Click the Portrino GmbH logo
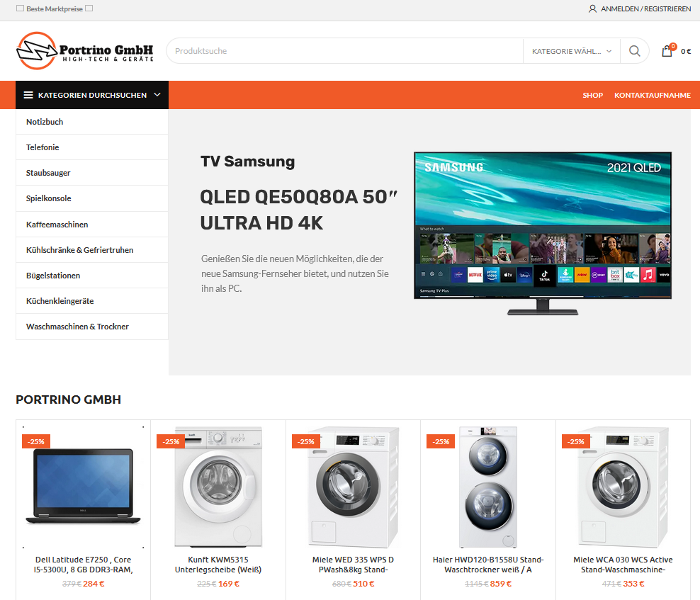Screen dimensions: 700x600 coord(85,51)
